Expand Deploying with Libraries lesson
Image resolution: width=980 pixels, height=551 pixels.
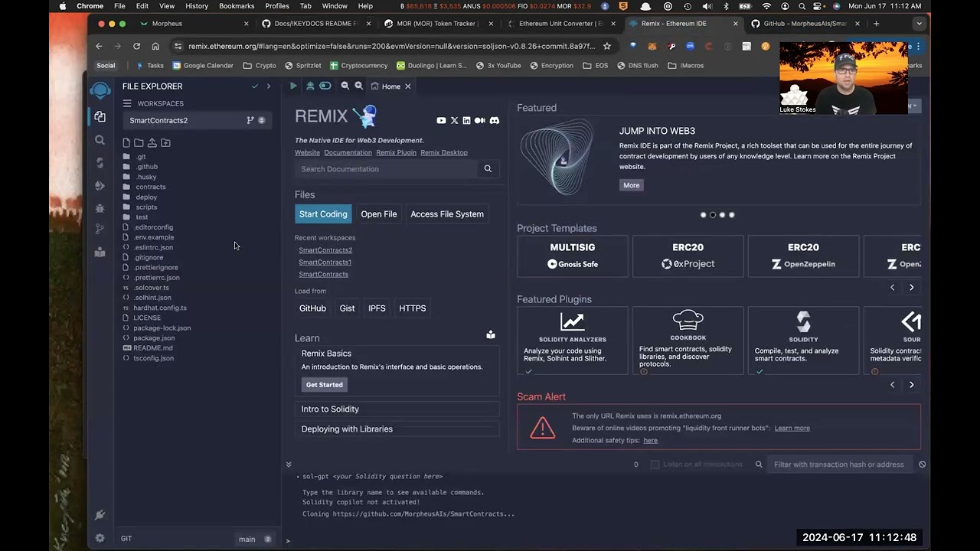[397, 429]
